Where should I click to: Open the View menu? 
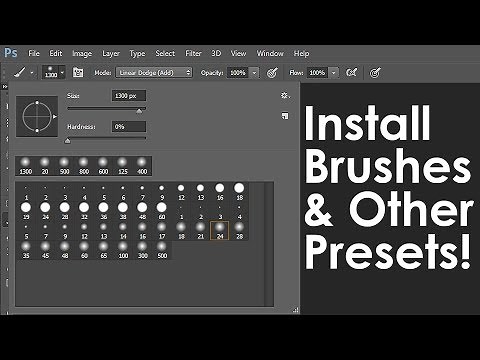238,53
